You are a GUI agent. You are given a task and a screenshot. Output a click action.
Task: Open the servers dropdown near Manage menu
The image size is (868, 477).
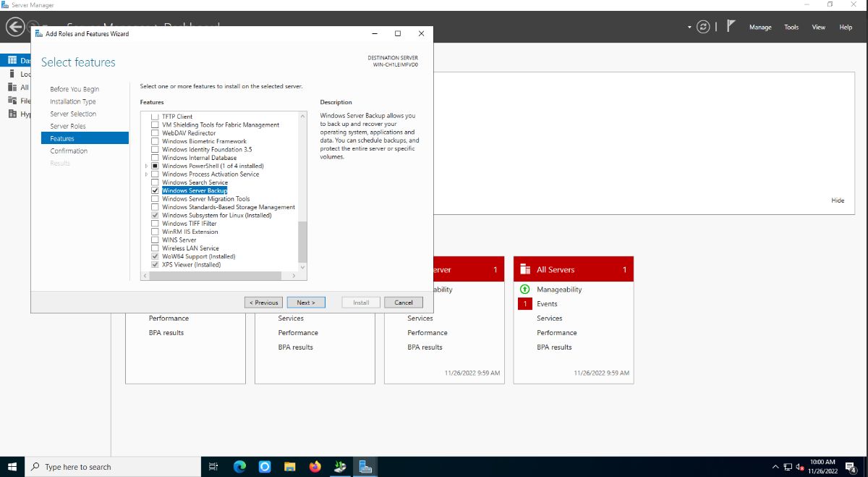click(x=688, y=26)
